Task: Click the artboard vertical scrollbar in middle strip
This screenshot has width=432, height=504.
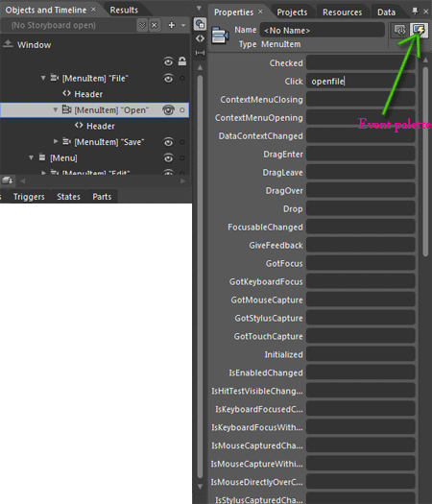Action: pyautogui.click(x=200, y=276)
